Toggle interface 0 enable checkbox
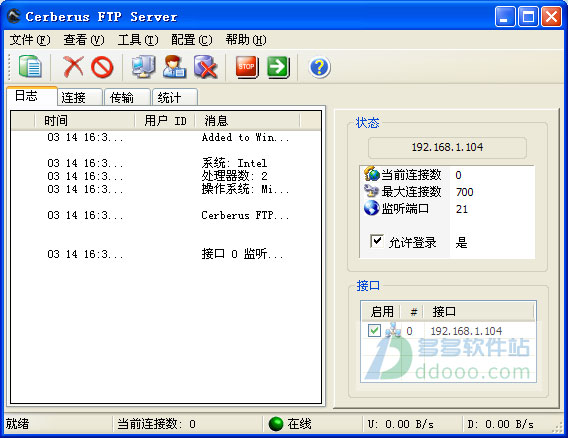The width and height of the screenshot is (568, 438). (x=374, y=330)
